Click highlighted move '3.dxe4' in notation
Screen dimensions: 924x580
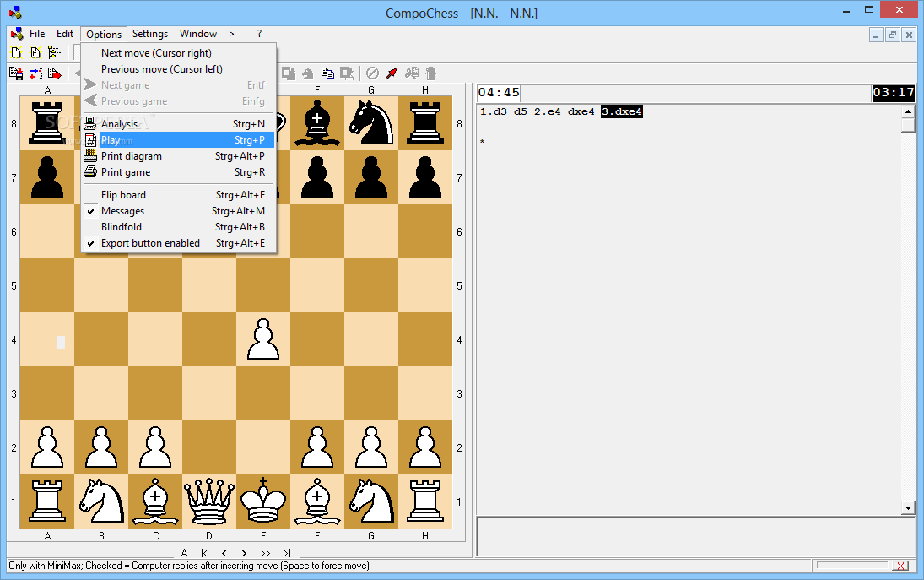pyautogui.click(x=622, y=111)
